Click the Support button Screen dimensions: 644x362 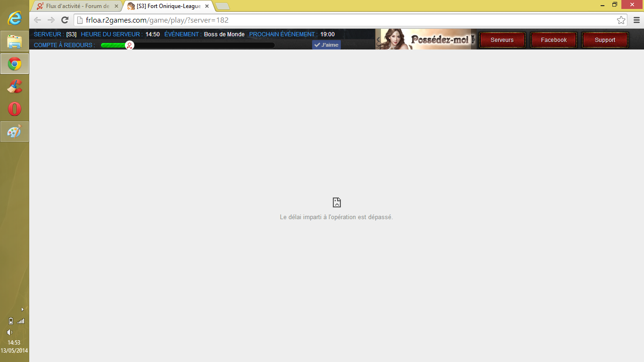[605, 40]
